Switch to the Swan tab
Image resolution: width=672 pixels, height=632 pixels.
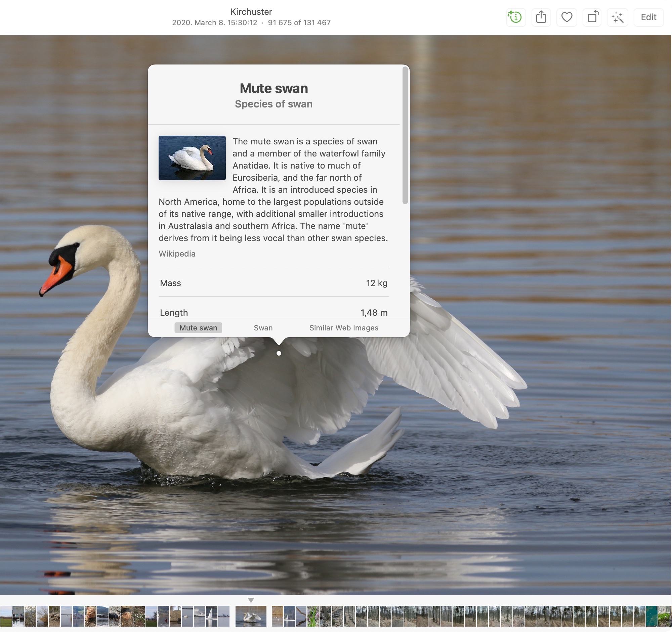click(263, 328)
